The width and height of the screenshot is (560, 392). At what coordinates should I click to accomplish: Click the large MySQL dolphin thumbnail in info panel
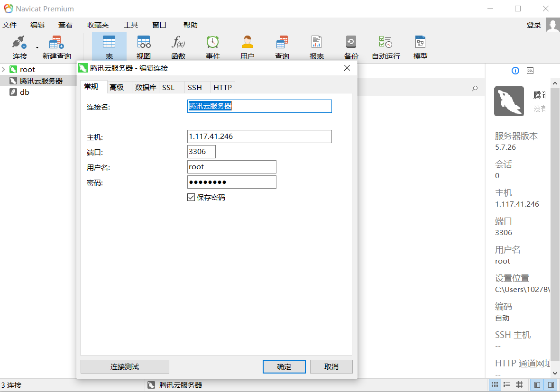tap(509, 101)
